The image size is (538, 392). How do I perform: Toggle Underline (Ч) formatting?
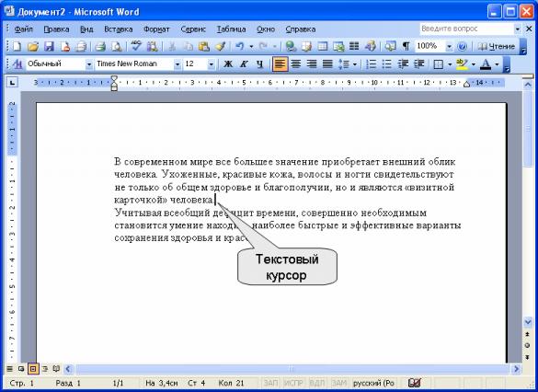tap(260, 64)
